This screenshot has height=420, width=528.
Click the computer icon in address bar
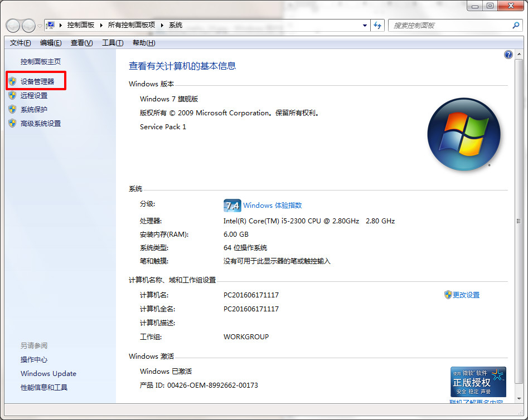(51, 25)
